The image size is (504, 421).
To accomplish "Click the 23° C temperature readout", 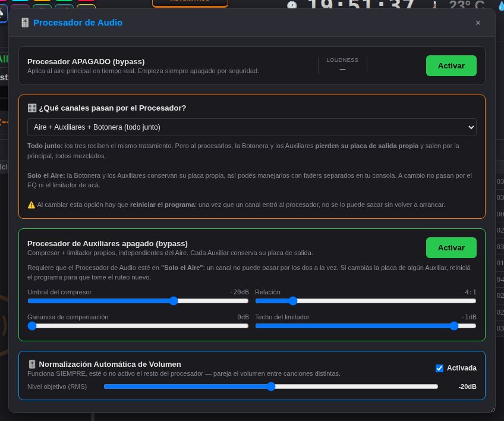I will point(467,5).
